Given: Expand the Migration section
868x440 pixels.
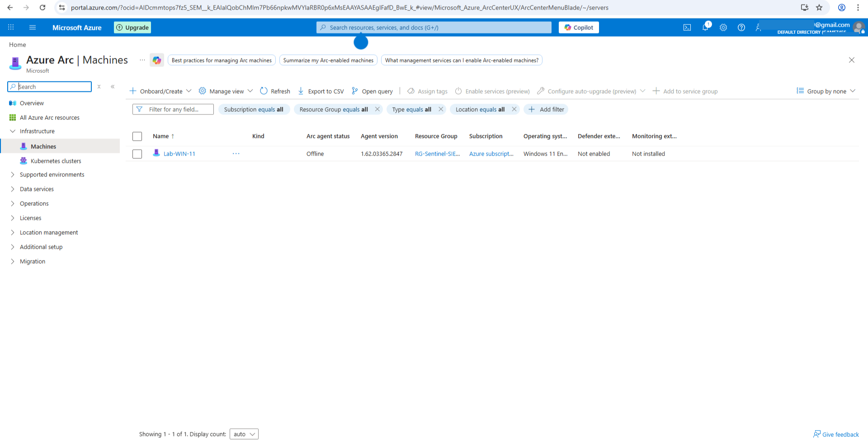Looking at the screenshot, I should click(x=13, y=261).
